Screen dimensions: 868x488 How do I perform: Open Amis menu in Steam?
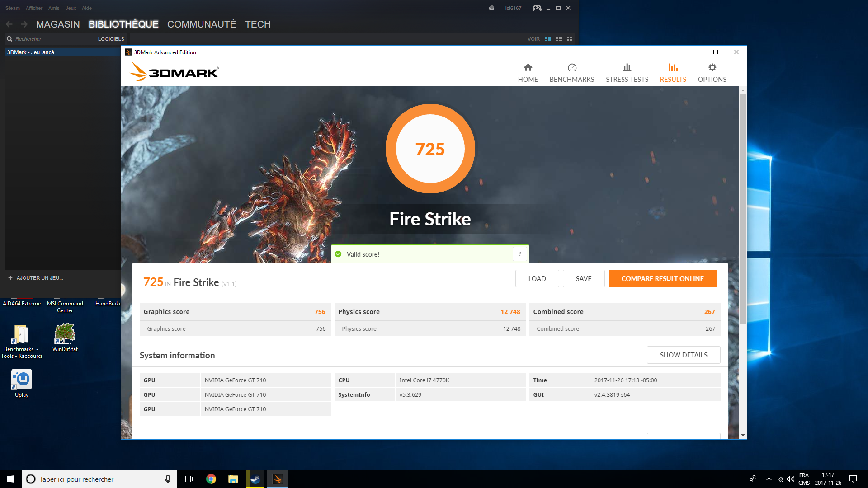(54, 8)
